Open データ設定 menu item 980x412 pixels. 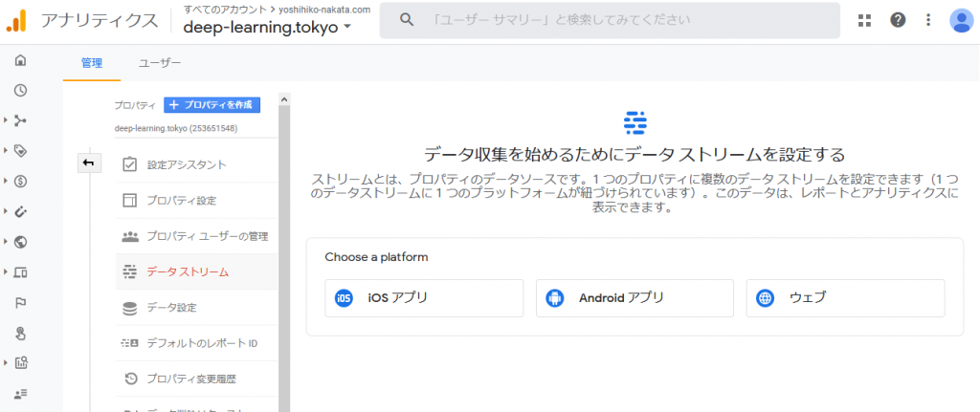coord(196,307)
